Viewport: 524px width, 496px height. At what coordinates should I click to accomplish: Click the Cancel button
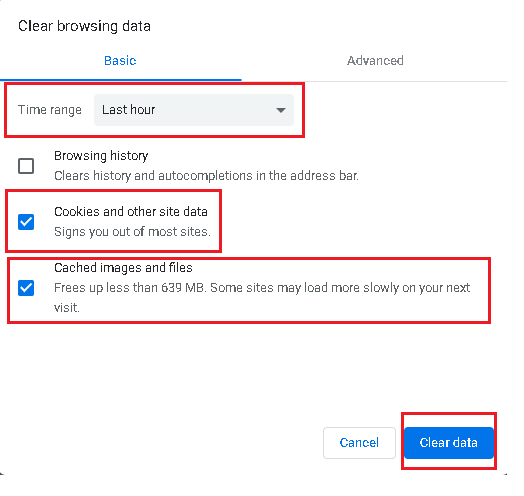[359, 443]
